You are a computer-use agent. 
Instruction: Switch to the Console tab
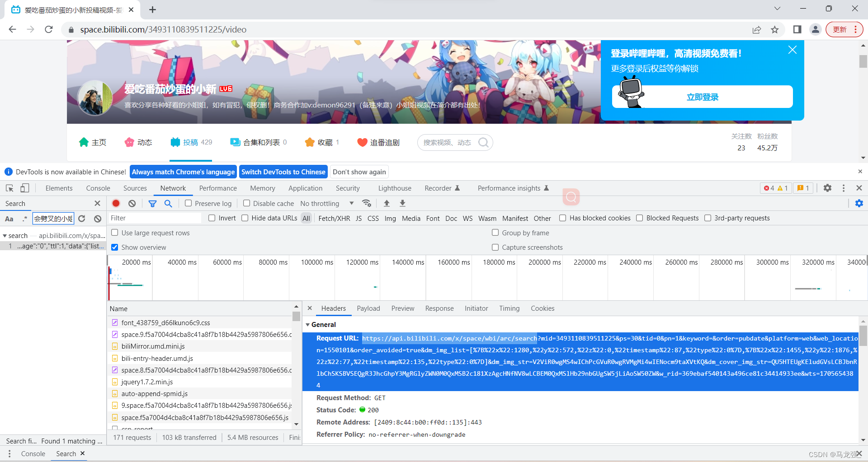tap(98, 188)
